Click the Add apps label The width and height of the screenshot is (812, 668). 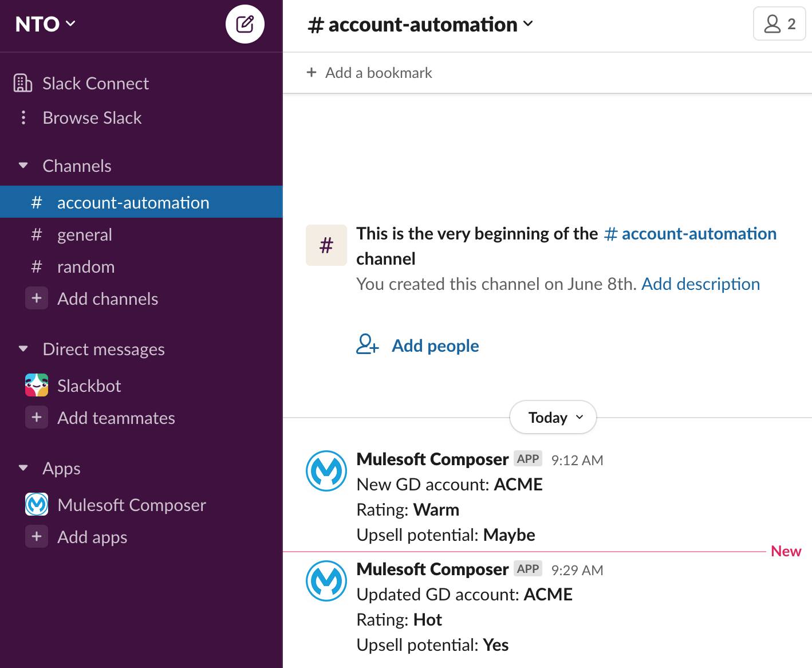click(92, 537)
